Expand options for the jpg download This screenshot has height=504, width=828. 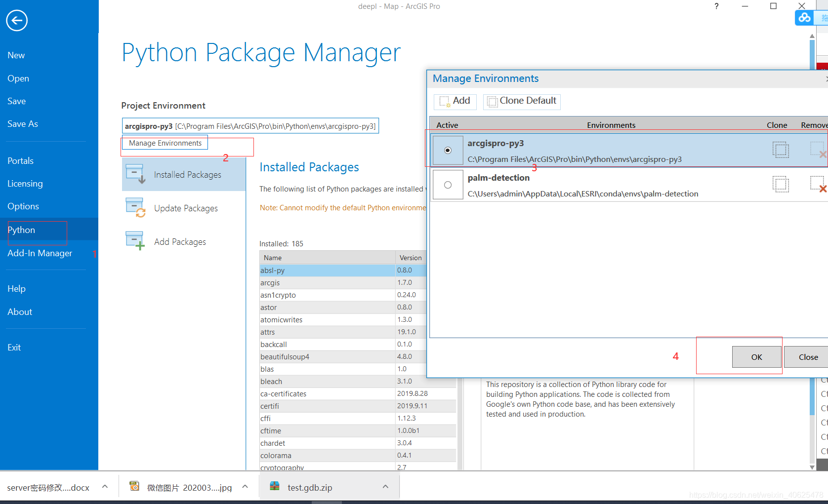point(245,487)
